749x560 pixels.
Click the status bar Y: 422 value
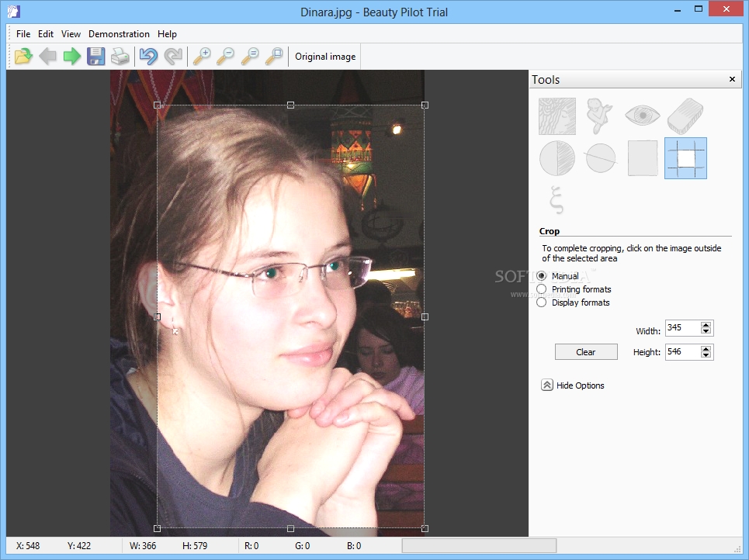pyautogui.click(x=79, y=546)
